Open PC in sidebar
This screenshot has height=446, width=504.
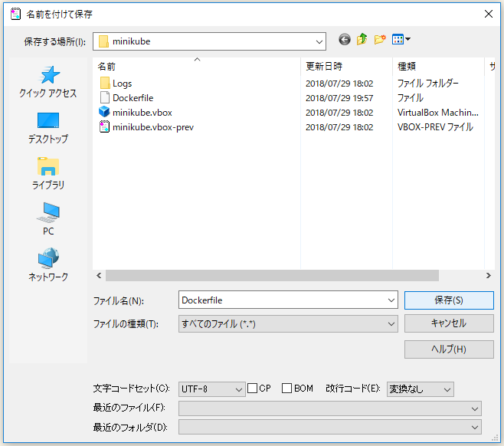[x=48, y=219]
